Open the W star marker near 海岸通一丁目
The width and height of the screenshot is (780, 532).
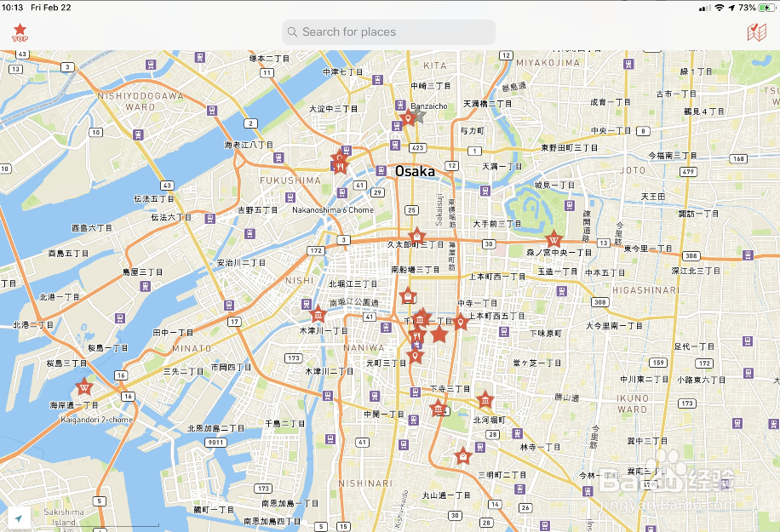coord(84,386)
